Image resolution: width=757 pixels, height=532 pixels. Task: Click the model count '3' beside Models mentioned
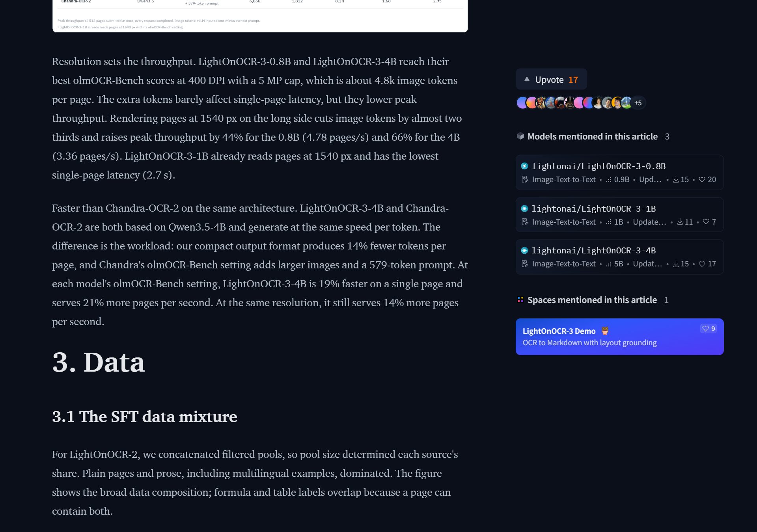point(667,137)
